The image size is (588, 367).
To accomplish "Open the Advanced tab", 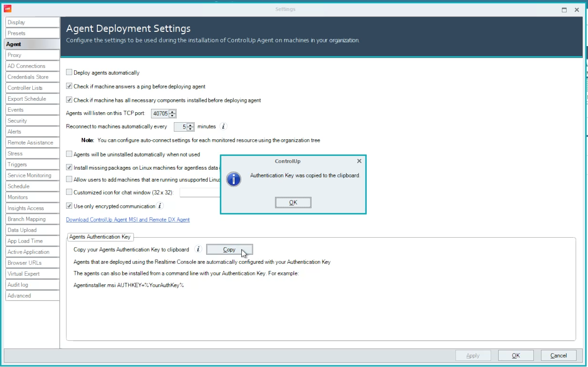I will [32, 296].
